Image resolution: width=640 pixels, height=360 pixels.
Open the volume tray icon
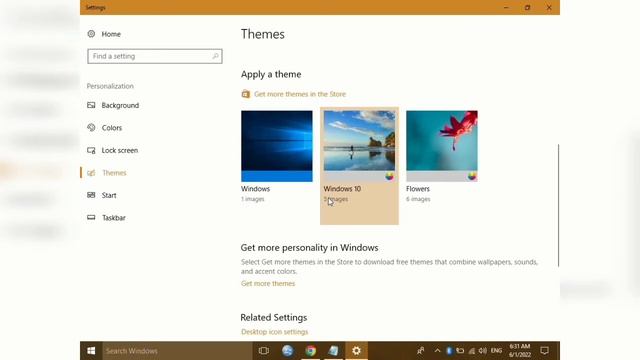pos(482,351)
